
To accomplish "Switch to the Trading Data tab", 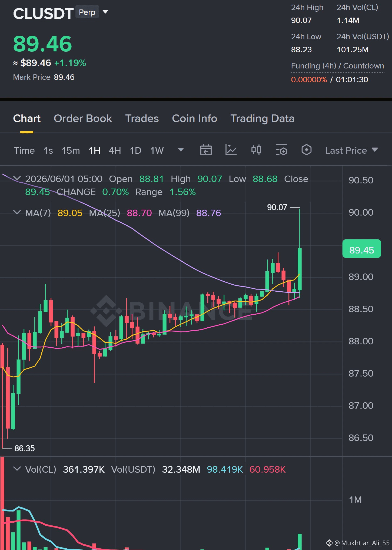I will click(262, 118).
